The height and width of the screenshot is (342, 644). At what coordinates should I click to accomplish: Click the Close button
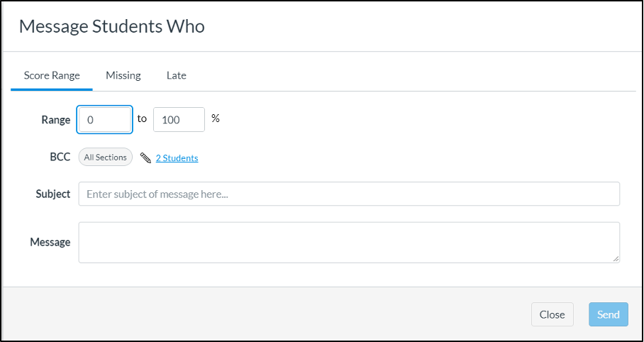point(552,314)
